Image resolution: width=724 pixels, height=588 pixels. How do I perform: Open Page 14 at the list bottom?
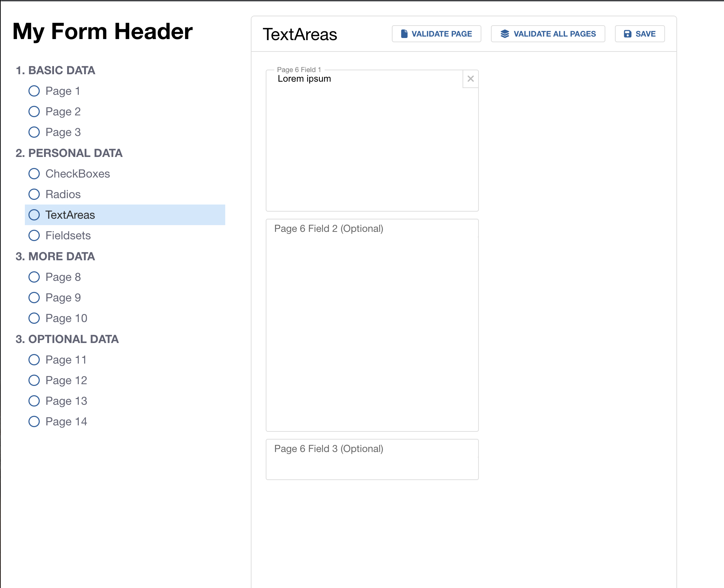(x=125, y=421)
